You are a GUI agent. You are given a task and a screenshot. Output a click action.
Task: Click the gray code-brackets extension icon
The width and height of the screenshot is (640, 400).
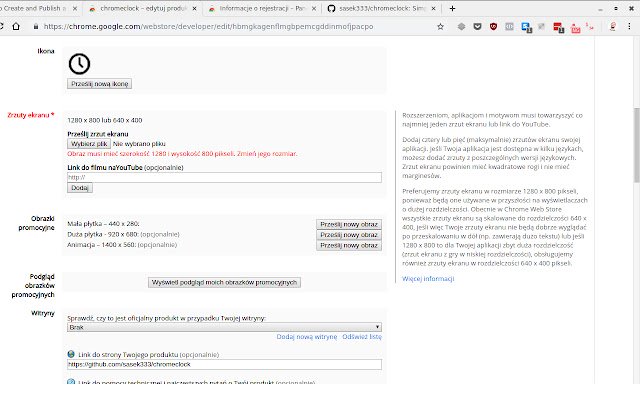pos(509,27)
